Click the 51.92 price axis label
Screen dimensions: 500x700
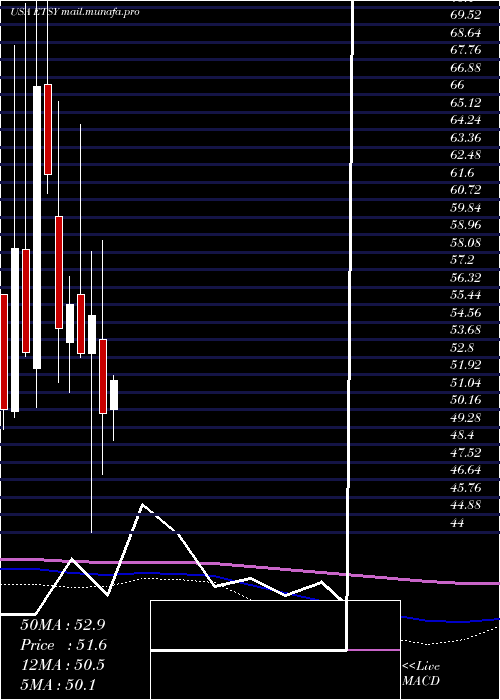click(x=466, y=365)
